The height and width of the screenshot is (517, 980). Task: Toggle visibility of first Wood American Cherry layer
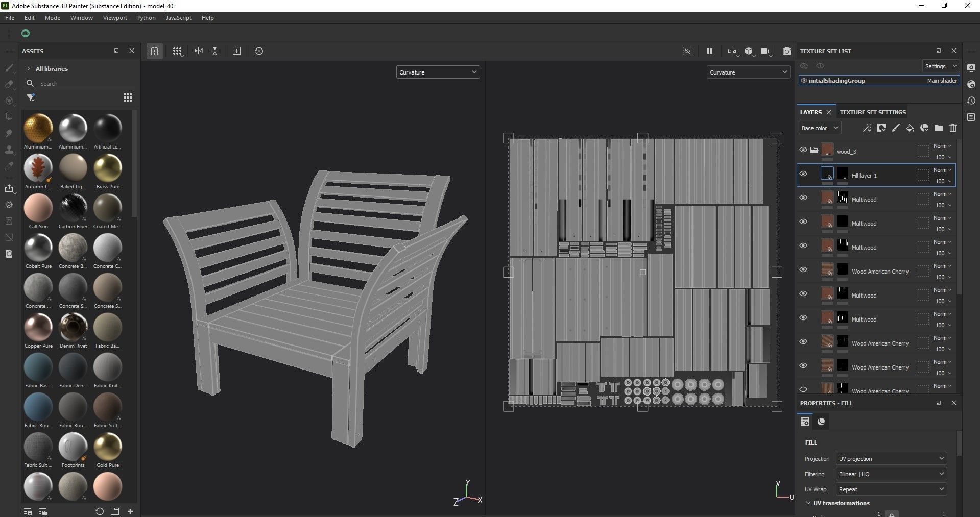coord(803,270)
